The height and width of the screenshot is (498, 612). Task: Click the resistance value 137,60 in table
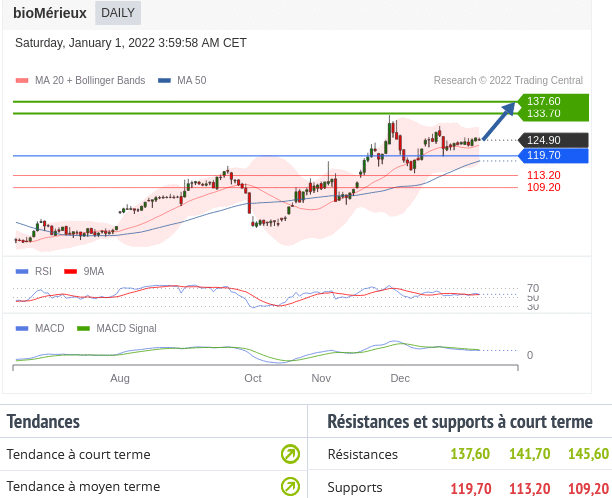pos(470,454)
